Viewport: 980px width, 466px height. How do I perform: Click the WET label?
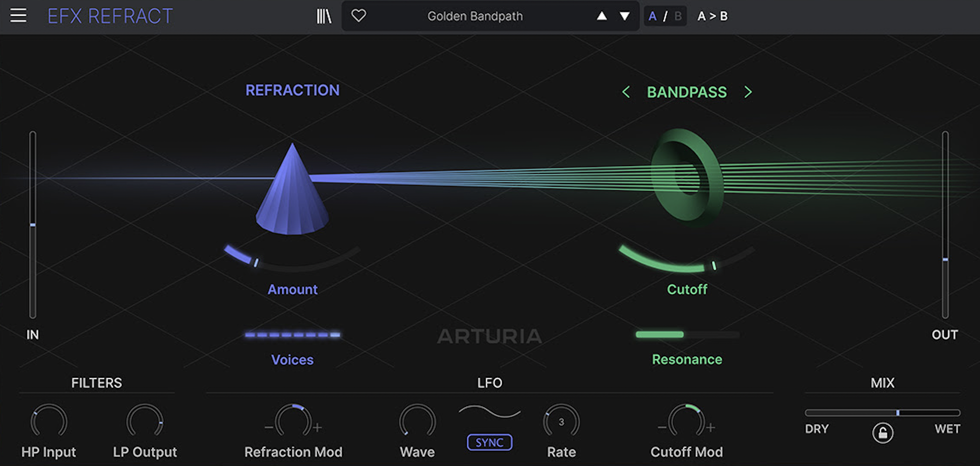click(948, 429)
